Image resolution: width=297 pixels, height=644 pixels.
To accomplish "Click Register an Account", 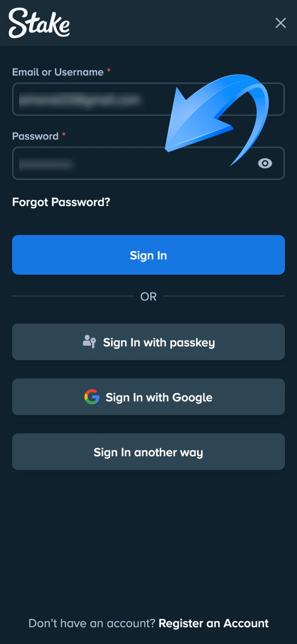I will click(213, 623).
